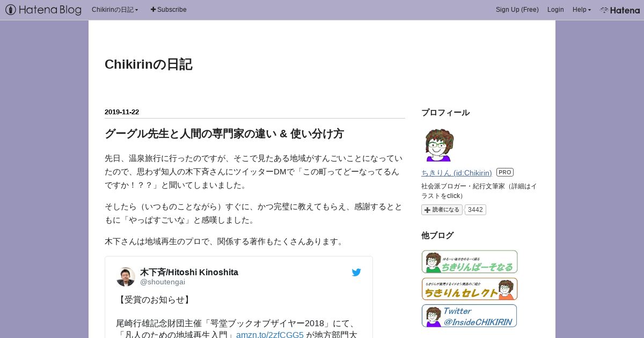The image size is (644, 338).
Task: Open the ちきりんセレクト banner
Action: point(470,289)
